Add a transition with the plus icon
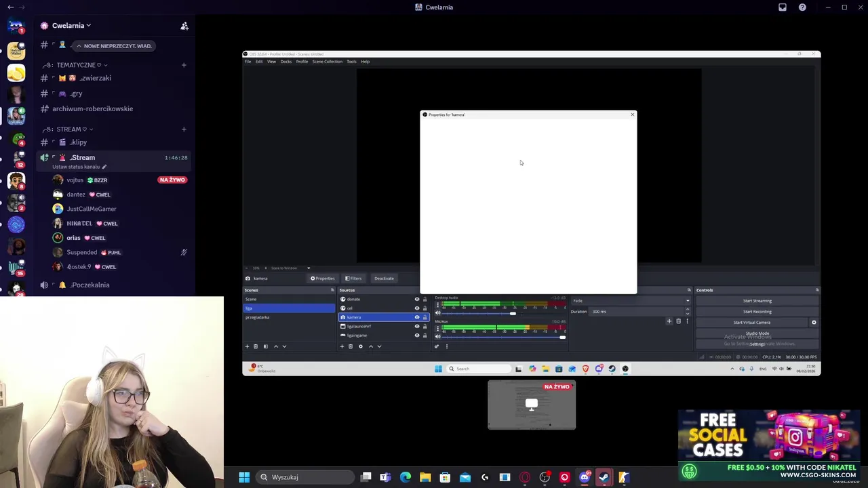 click(x=669, y=321)
